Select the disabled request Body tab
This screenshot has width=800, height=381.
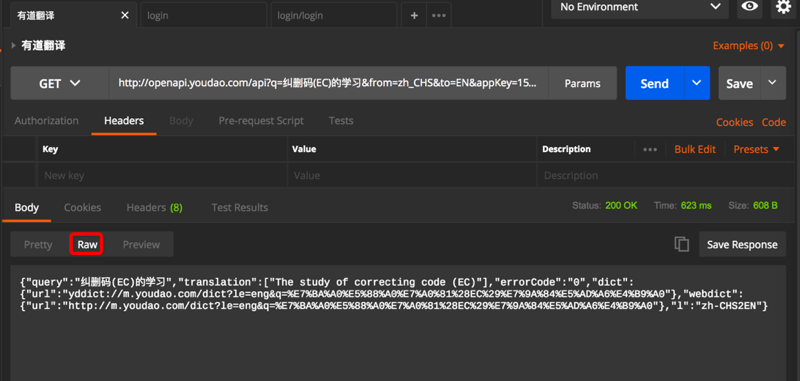pyautogui.click(x=181, y=121)
